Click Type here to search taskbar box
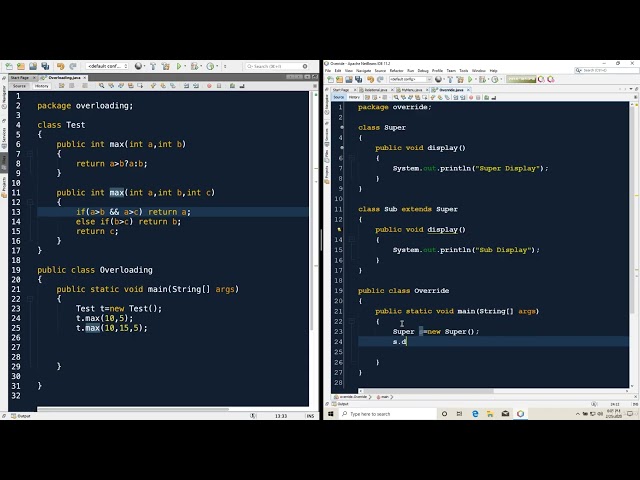 [x=388, y=414]
